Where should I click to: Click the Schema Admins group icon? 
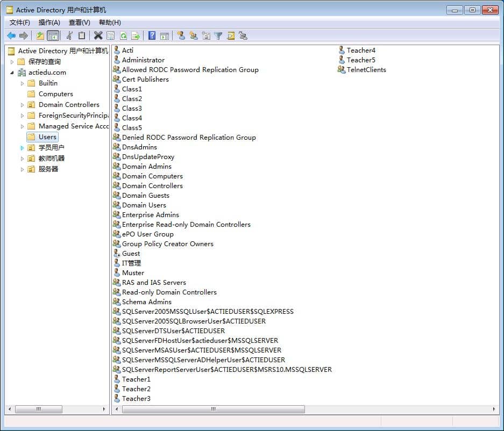click(x=117, y=301)
